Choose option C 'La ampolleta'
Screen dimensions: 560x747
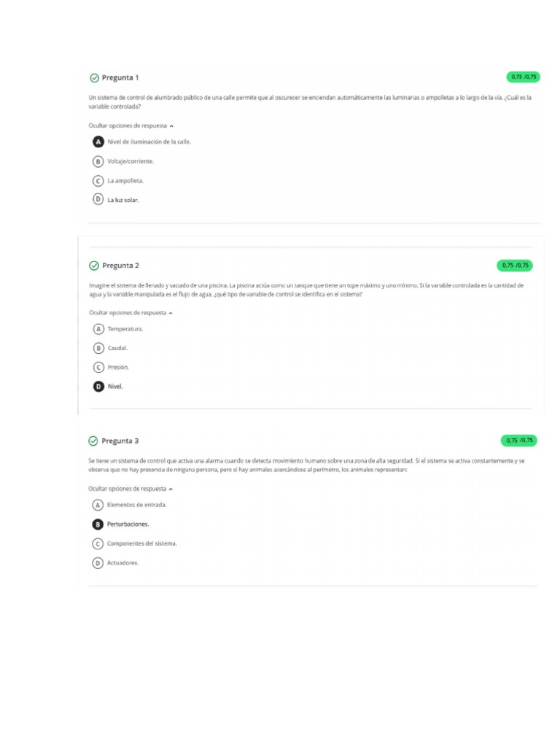pyautogui.click(x=98, y=180)
